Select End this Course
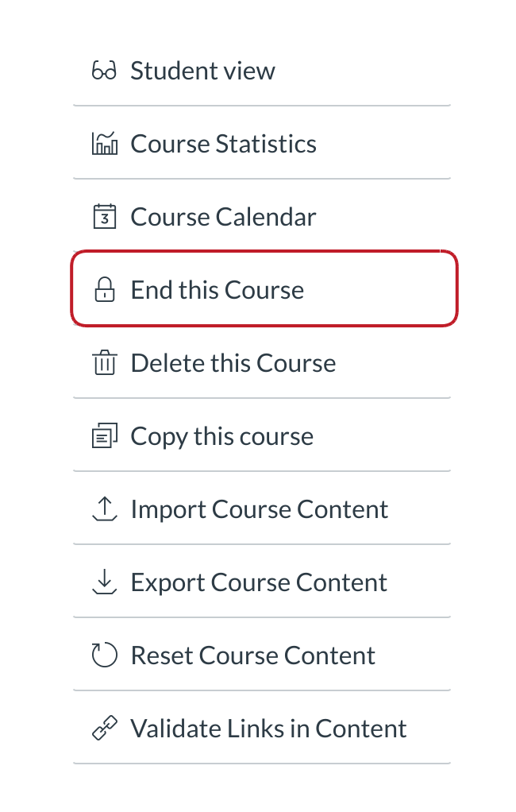Viewport: 516px width, 812px height. coord(218,290)
